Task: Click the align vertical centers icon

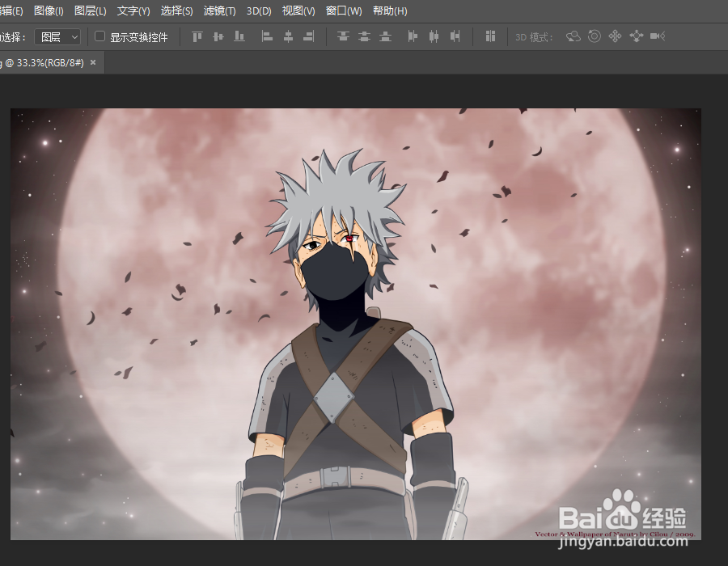Action: (x=218, y=36)
